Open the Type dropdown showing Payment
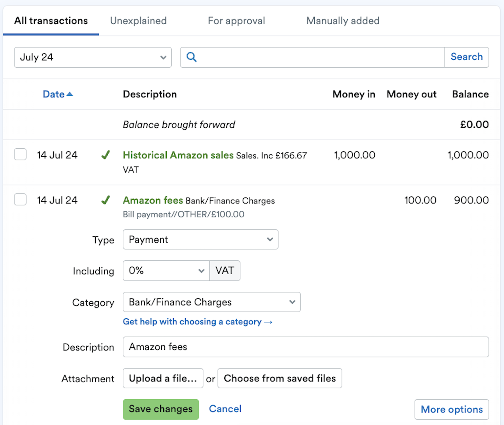 [x=200, y=239]
